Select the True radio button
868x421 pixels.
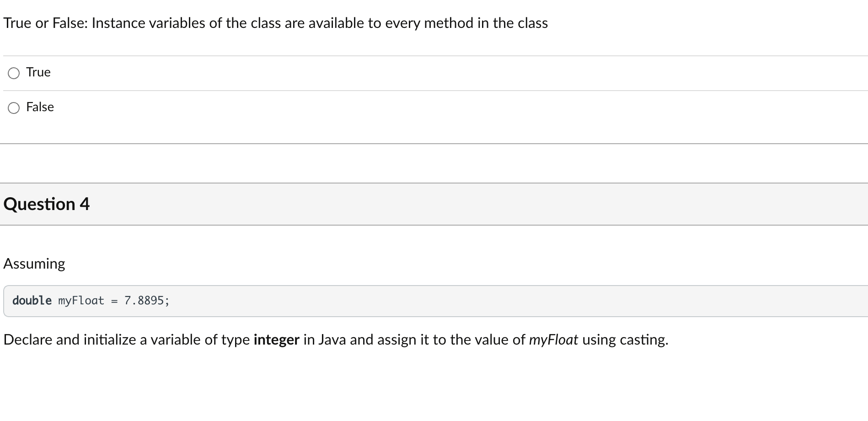[14, 73]
